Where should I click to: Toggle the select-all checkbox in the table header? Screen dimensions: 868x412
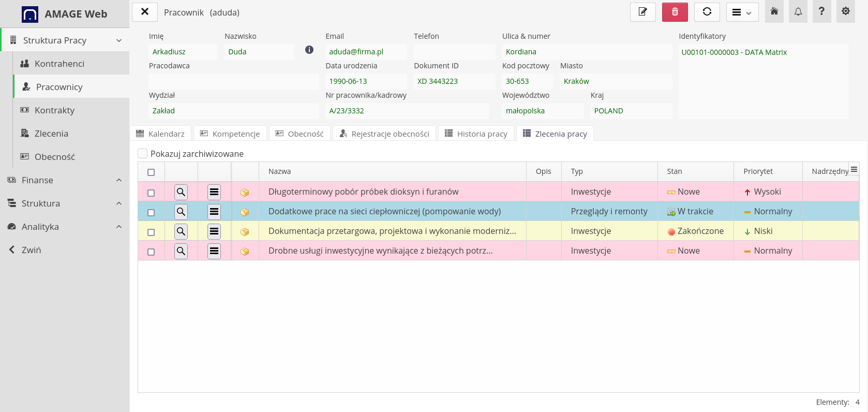click(151, 172)
